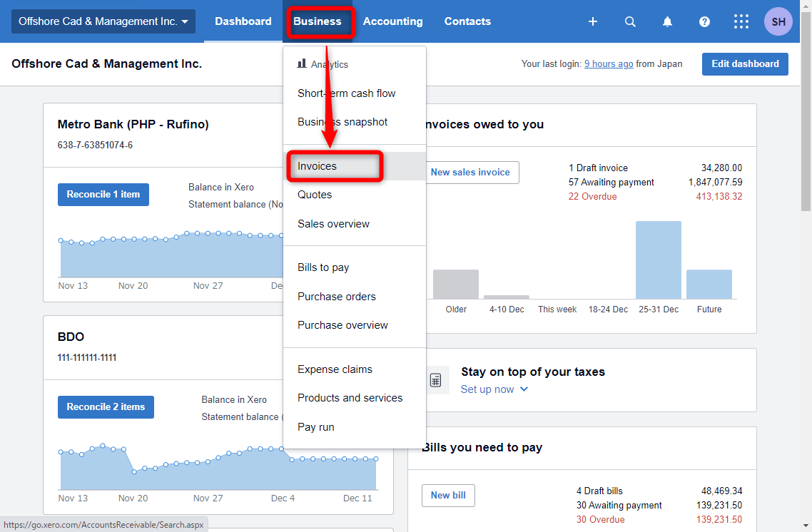Open the 9 hours ago login link
The width and height of the screenshot is (812, 532).
609,63
